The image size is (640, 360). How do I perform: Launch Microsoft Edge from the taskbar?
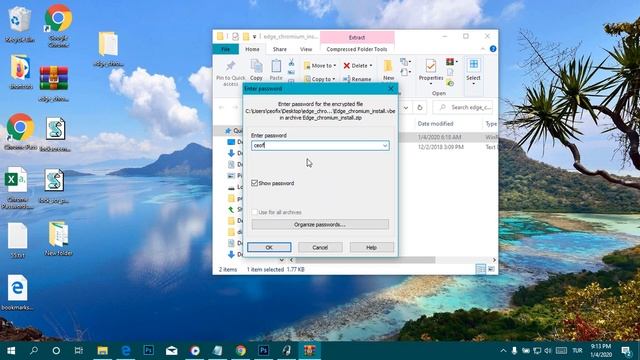[126, 351]
